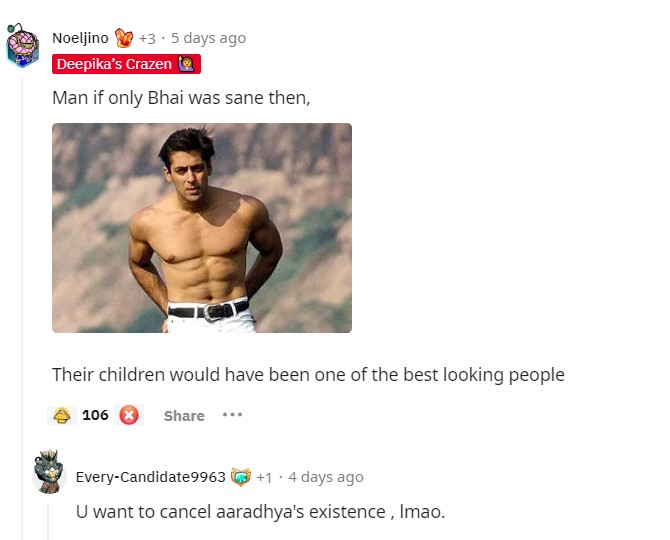The width and height of the screenshot is (670, 540).
Task: Visit the Every-Candidate9963 profile link
Action: click(x=151, y=477)
